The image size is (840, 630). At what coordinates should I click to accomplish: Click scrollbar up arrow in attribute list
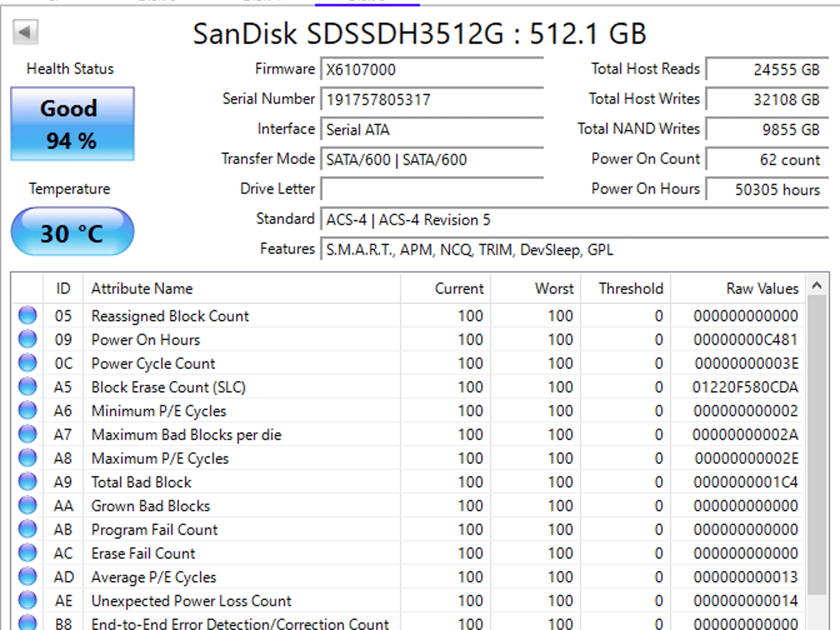817,286
